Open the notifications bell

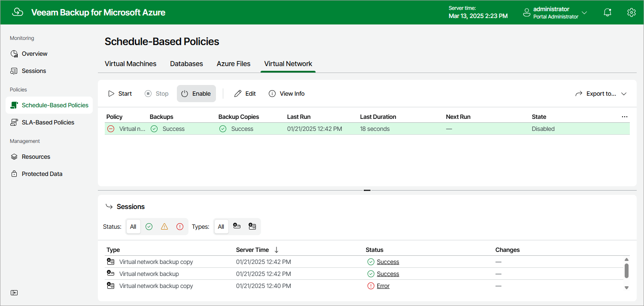click(608, 12)
